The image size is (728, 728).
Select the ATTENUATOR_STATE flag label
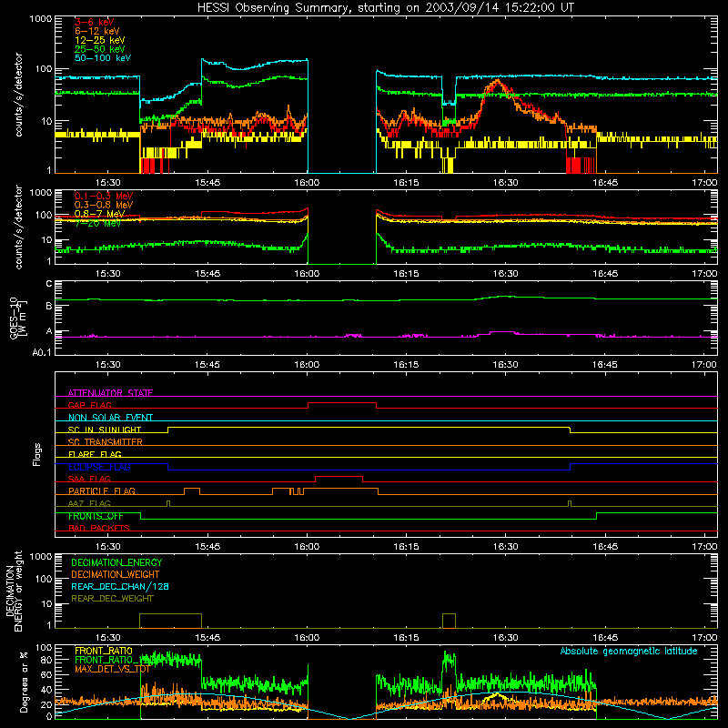point(110,393)
